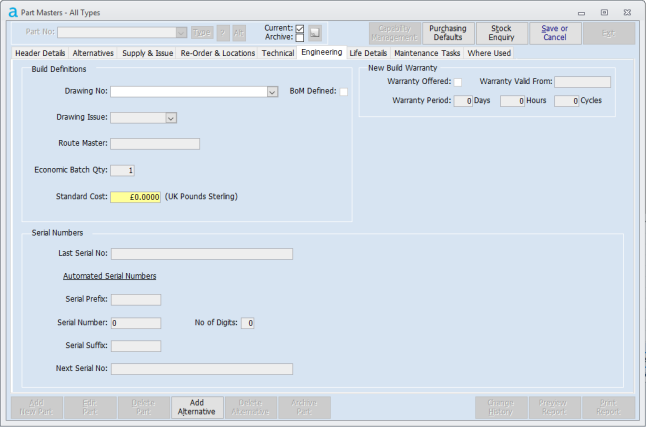
Task: Toggle the Archive checkbox
Action: pos(299,38)
